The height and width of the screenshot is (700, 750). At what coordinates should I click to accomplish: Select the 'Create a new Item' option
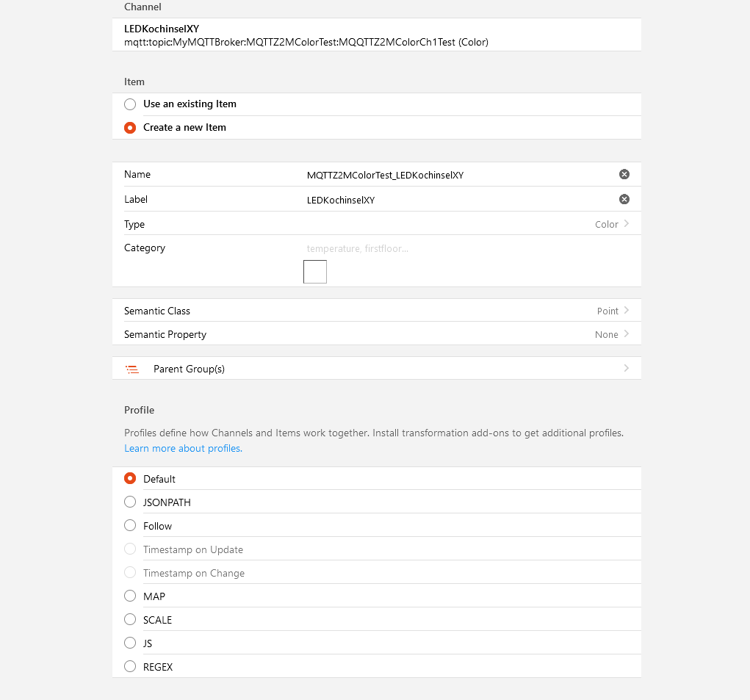130,128
